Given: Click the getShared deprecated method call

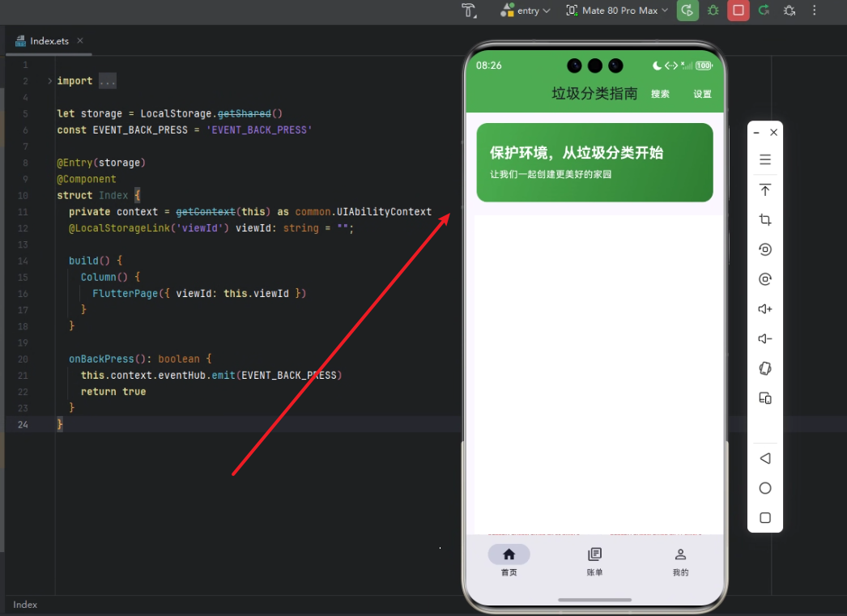Looking at the screenshot, I should point(245,113).
